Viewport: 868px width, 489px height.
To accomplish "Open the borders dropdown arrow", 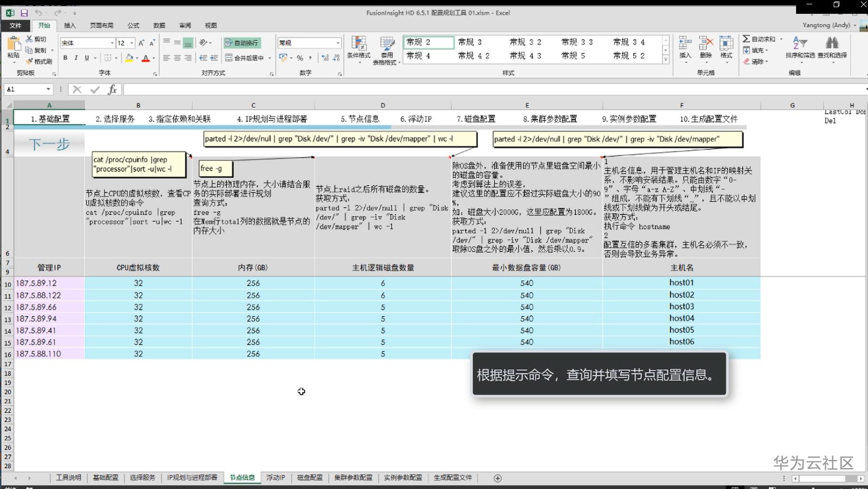I will point(116,58).
